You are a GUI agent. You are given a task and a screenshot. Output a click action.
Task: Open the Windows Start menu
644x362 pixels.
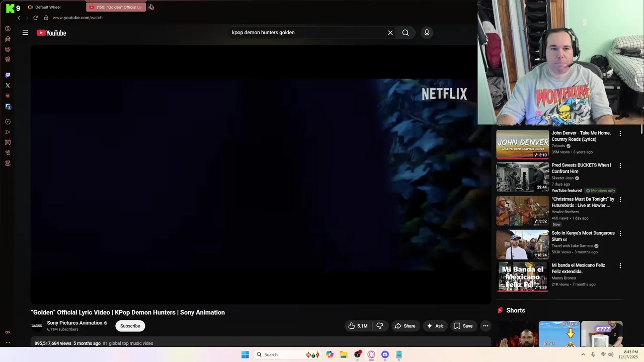click(245, 354)
